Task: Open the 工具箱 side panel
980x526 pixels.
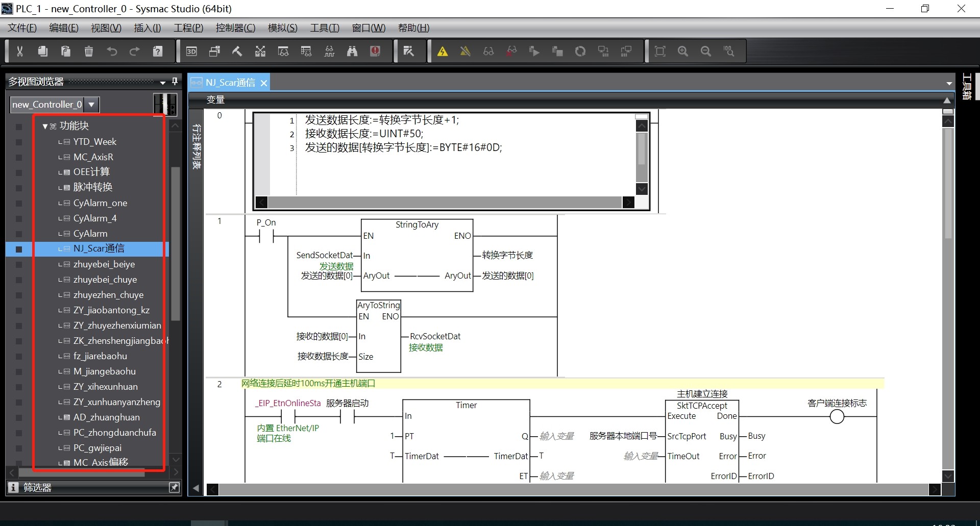Action: 967,87
